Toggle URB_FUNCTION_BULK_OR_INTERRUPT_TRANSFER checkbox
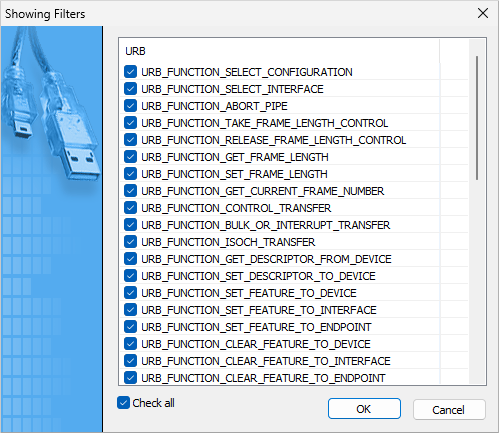499x433 pixels. pos(130,225)
